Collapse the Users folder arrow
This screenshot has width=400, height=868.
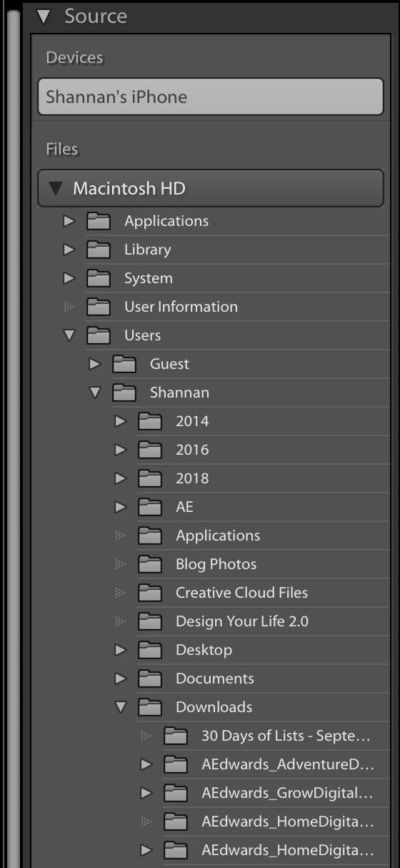[69, 335]
